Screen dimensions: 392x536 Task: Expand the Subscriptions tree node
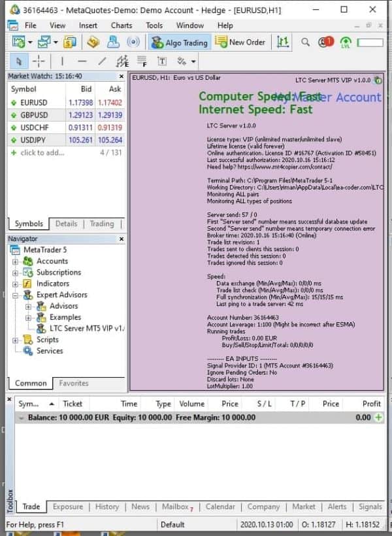16,273
